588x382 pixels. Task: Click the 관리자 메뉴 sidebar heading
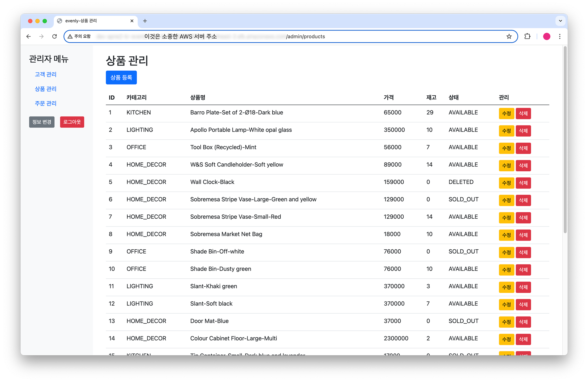pyautogui.click(x=49, y=59)
